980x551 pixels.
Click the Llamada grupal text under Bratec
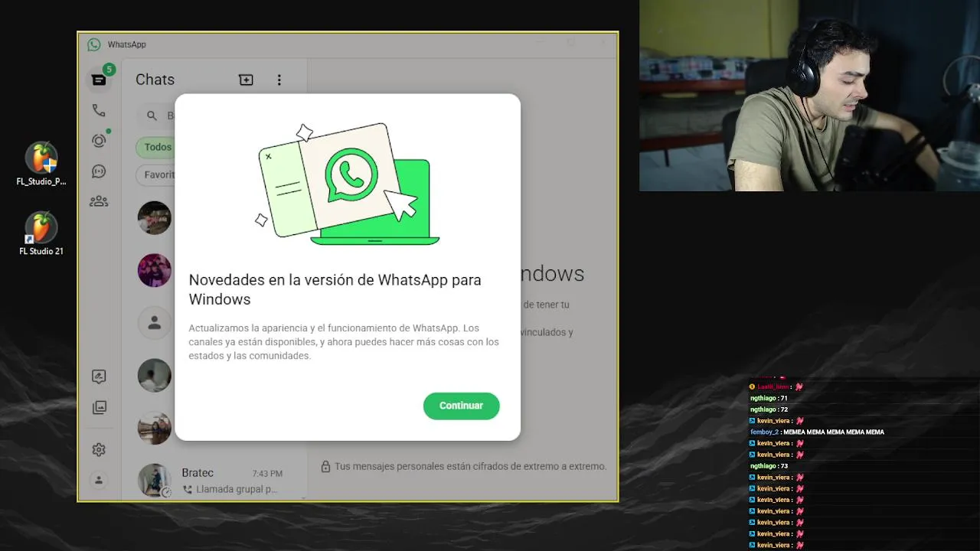pos(237,489)
